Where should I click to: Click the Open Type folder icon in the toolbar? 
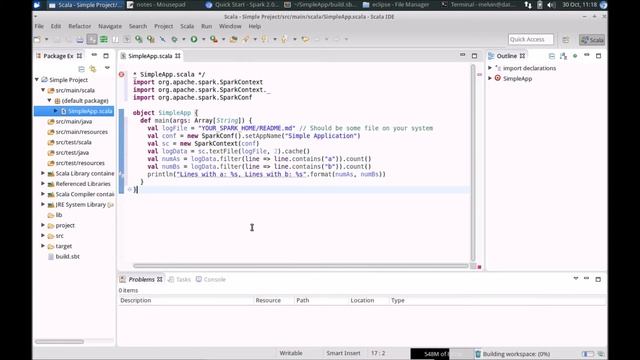(x=233, y=39)
